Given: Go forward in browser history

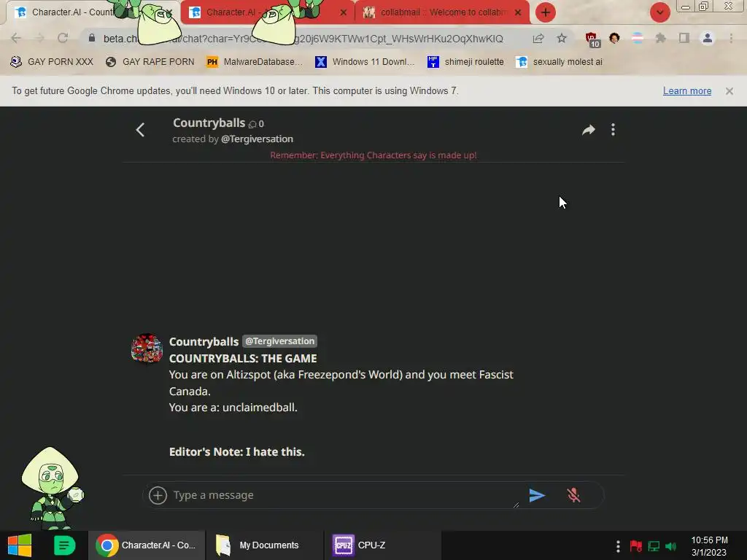Looking at the screenshot, I should (39, 38).
